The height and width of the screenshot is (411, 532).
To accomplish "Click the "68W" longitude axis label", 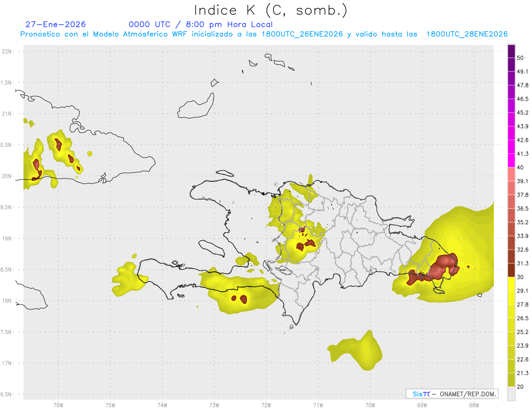I will (x=473, y=405).
